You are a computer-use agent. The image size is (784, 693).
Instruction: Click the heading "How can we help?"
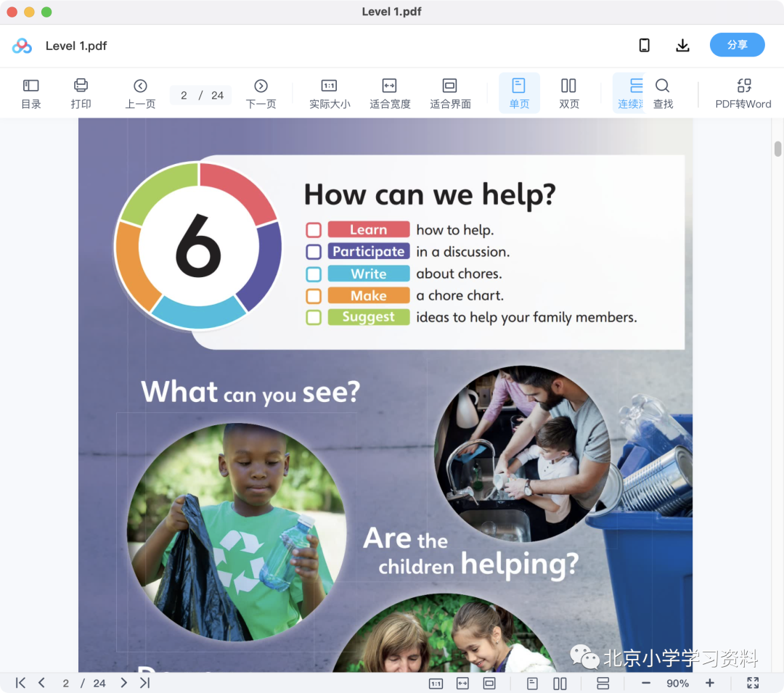(x=430, y=194)
